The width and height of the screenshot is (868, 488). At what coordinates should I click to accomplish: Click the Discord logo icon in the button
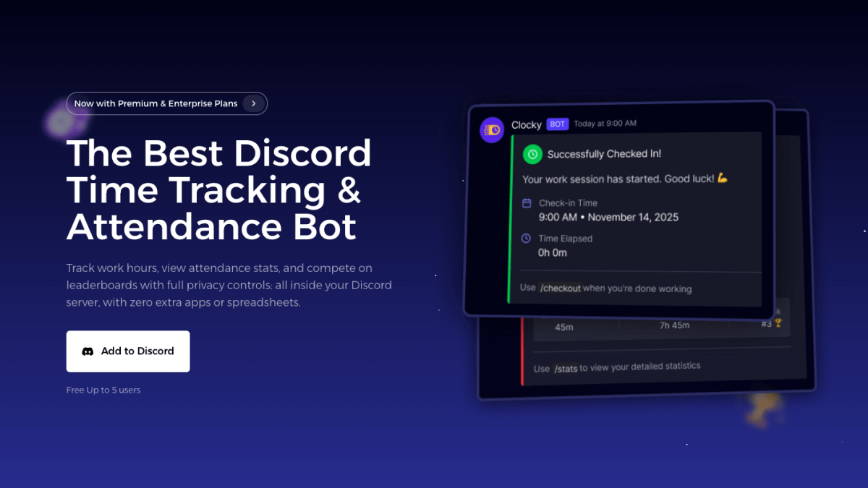point(88,351)
